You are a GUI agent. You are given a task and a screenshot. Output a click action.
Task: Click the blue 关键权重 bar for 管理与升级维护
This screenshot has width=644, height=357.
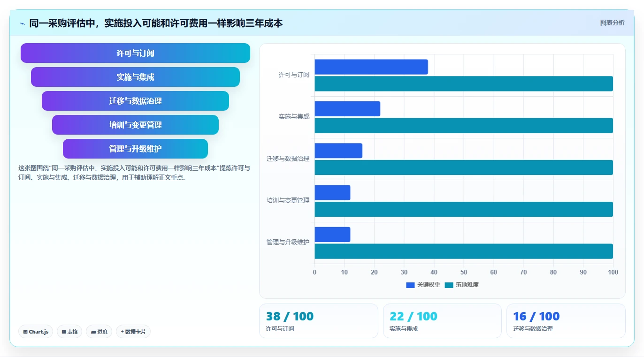tap(332, 235)
